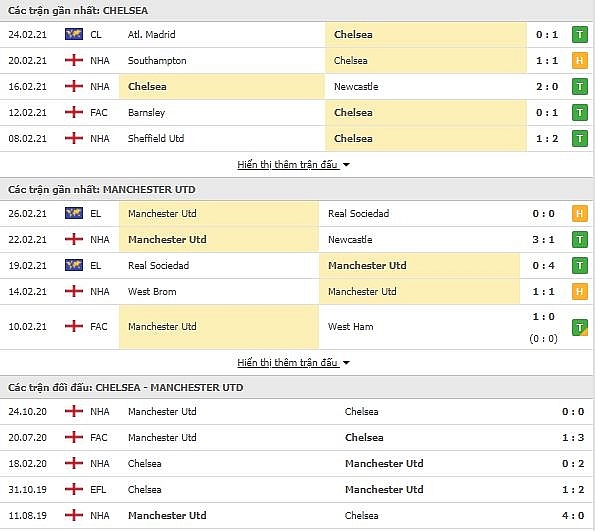Click the Champions League flag icon on 24.02.21

click(x=74, y=34)
